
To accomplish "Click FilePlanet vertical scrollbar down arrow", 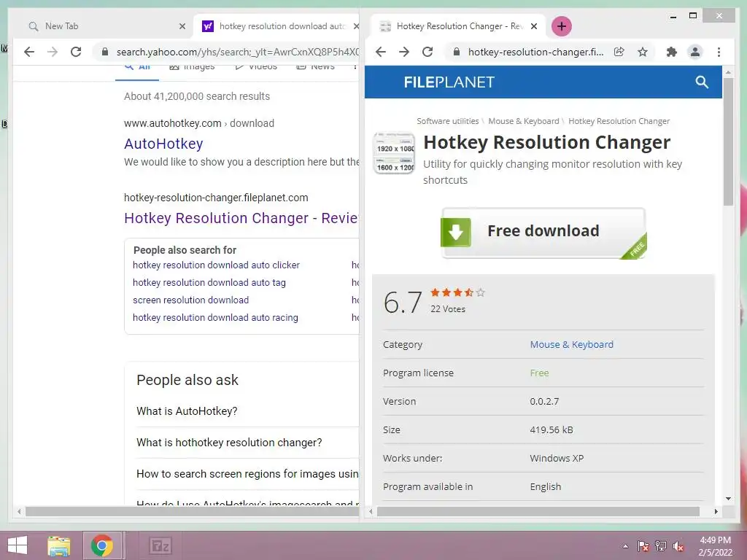I will pyautogui.click(x=728, y=499).
